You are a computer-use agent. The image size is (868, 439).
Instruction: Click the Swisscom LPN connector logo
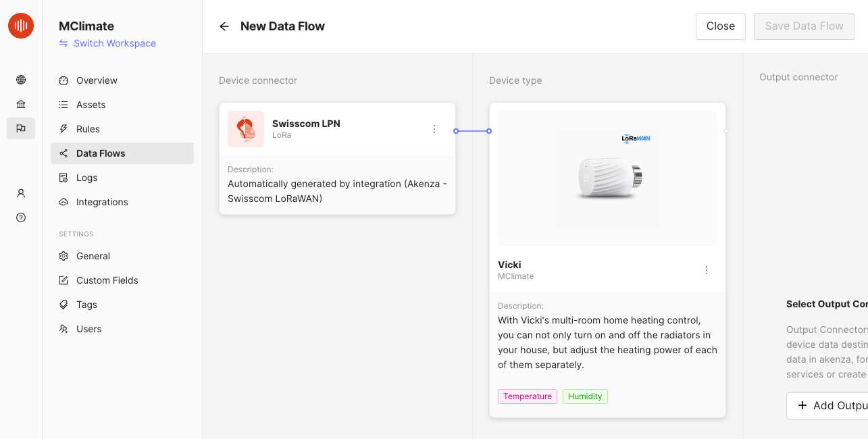pos(246,129)
